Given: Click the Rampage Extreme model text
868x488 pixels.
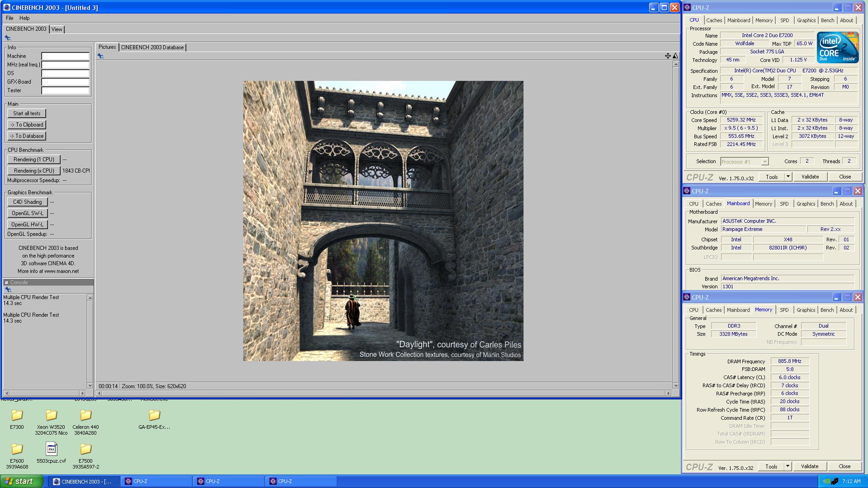Looking at the screenshot, I should pyautogui.click(x=742, y=230).
